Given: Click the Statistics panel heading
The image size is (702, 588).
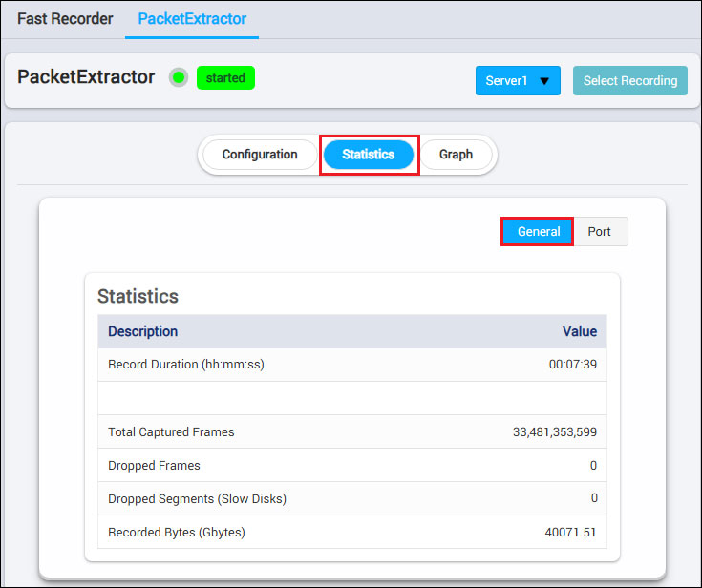Looking at the screenshot, I should tap(138, 296).
